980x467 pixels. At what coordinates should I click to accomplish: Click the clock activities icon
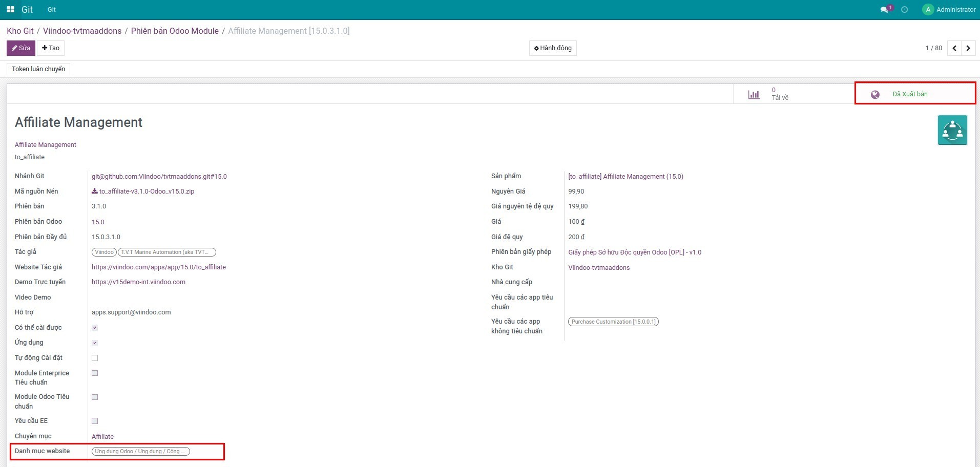click(x=904, y=10)
